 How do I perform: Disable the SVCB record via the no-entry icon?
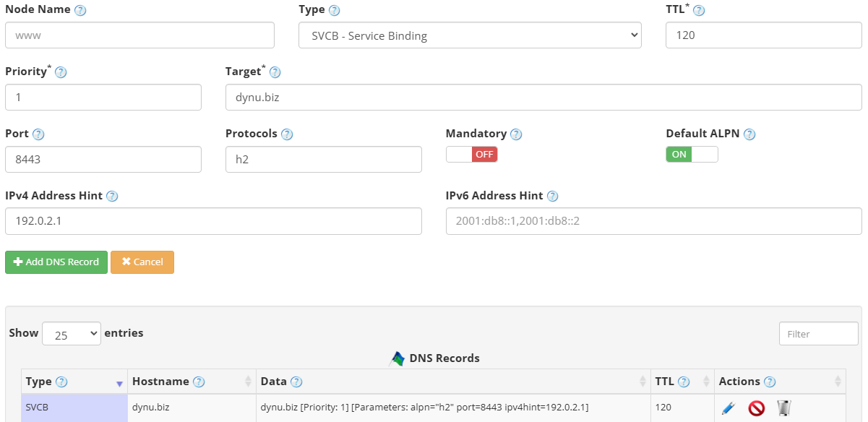tap(756, 408)
